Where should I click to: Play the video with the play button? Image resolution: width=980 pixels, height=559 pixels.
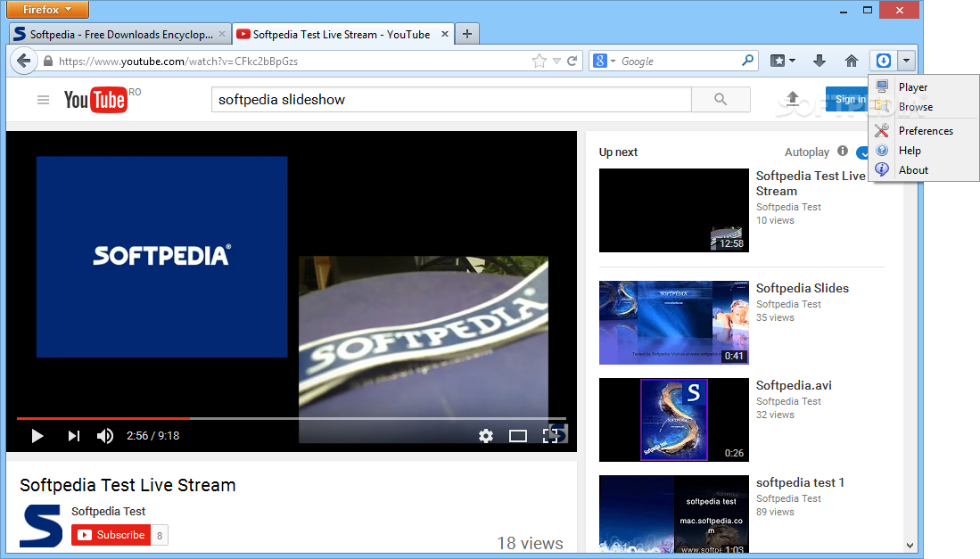tap(37, 436)
